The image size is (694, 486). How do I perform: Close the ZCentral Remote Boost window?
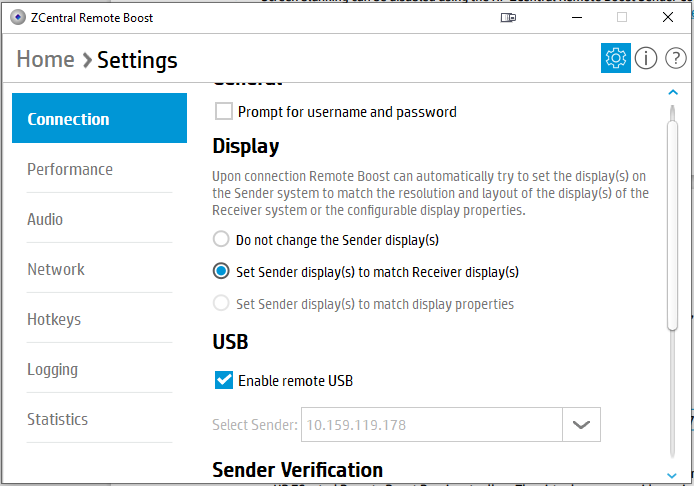point(667,18)
